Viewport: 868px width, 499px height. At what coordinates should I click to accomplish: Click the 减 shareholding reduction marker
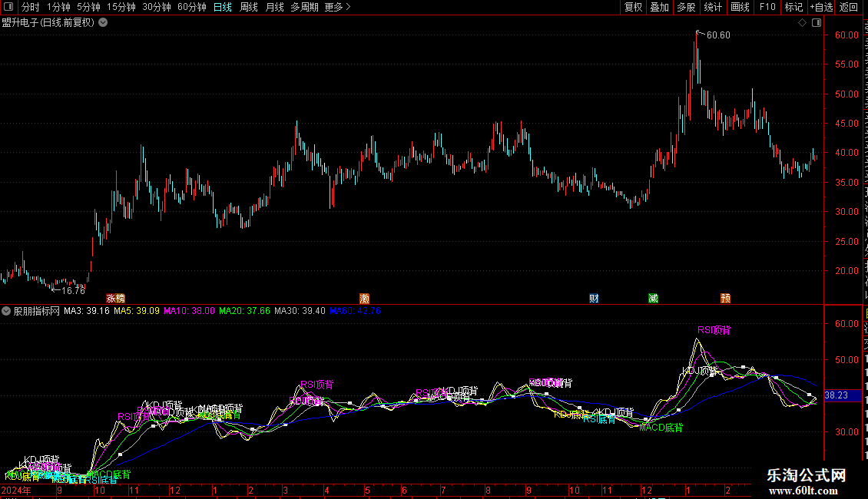[653, 298]
